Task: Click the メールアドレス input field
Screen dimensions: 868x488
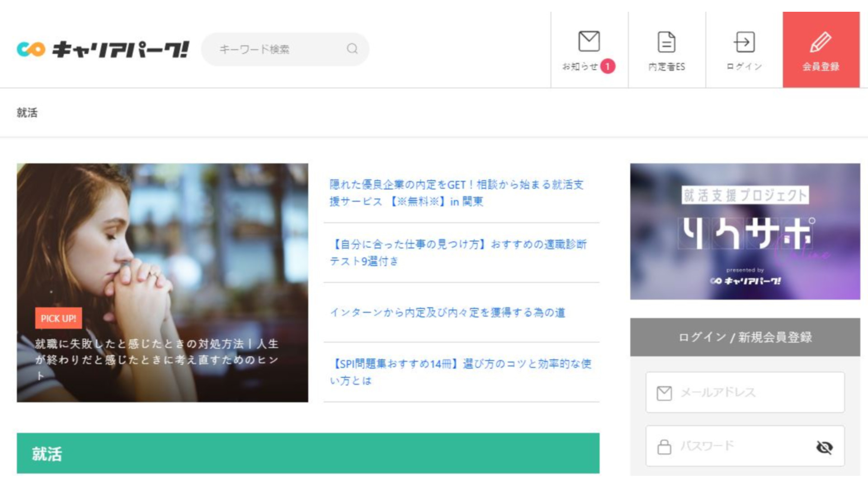Action: (x=750, y=392)
